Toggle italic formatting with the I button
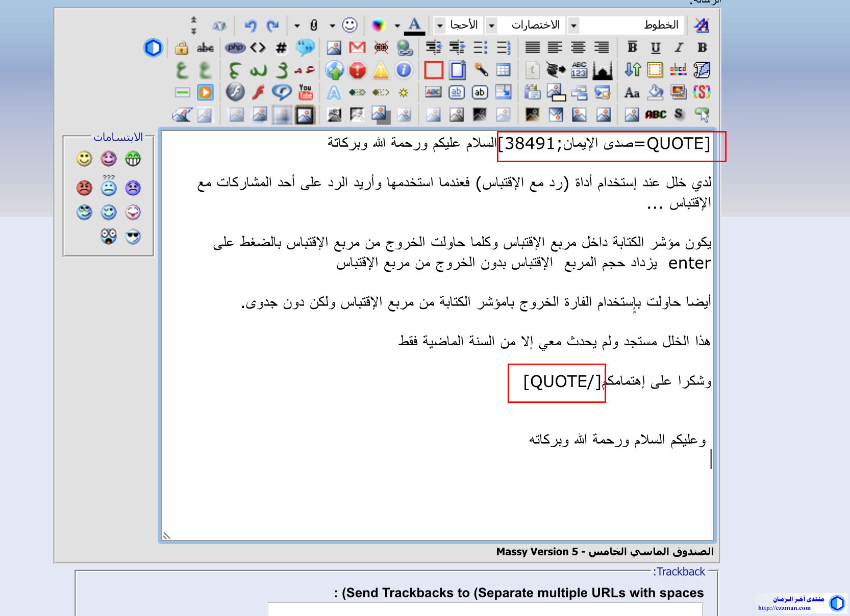 click(x=679, y=47)
